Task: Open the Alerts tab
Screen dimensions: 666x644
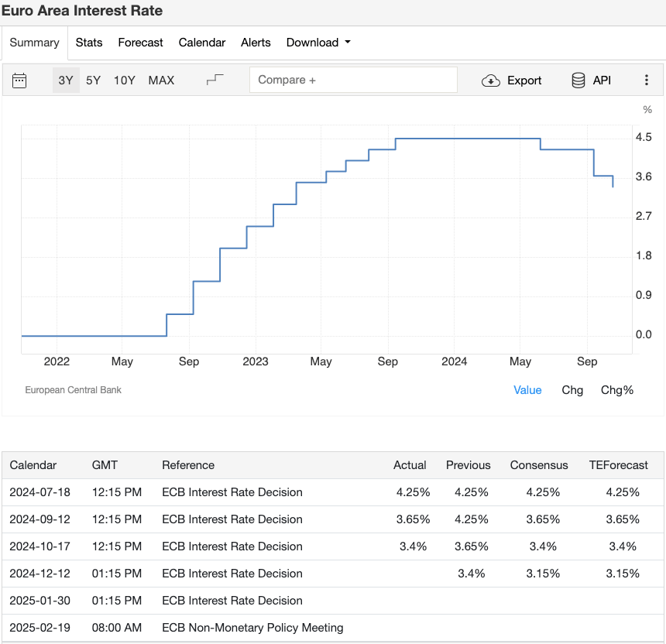Action: point(256,43)
